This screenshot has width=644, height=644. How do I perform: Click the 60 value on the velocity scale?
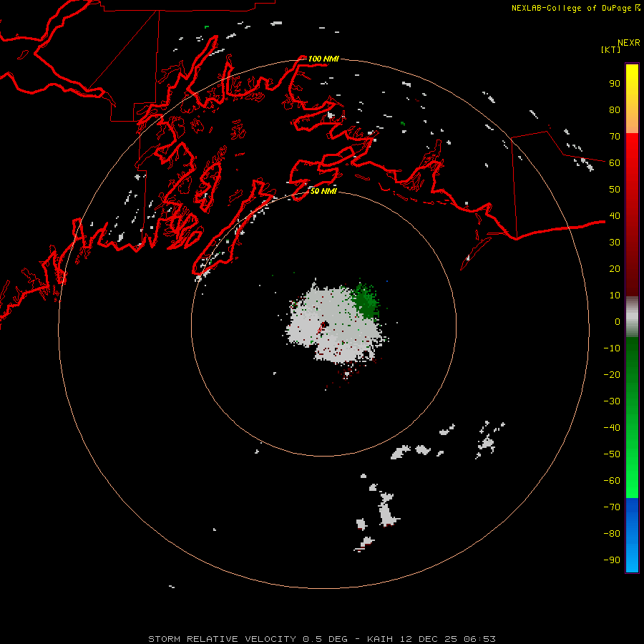click(615, 163)
